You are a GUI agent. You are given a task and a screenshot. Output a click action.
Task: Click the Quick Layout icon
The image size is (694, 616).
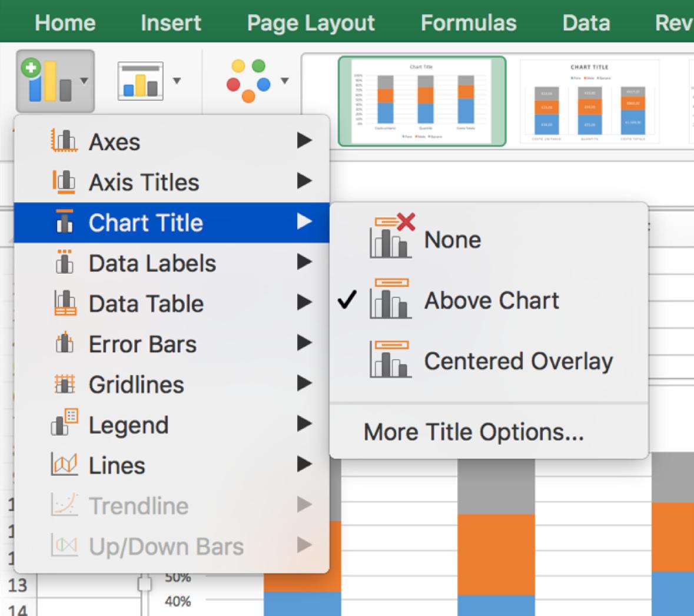tap(141, 81)
